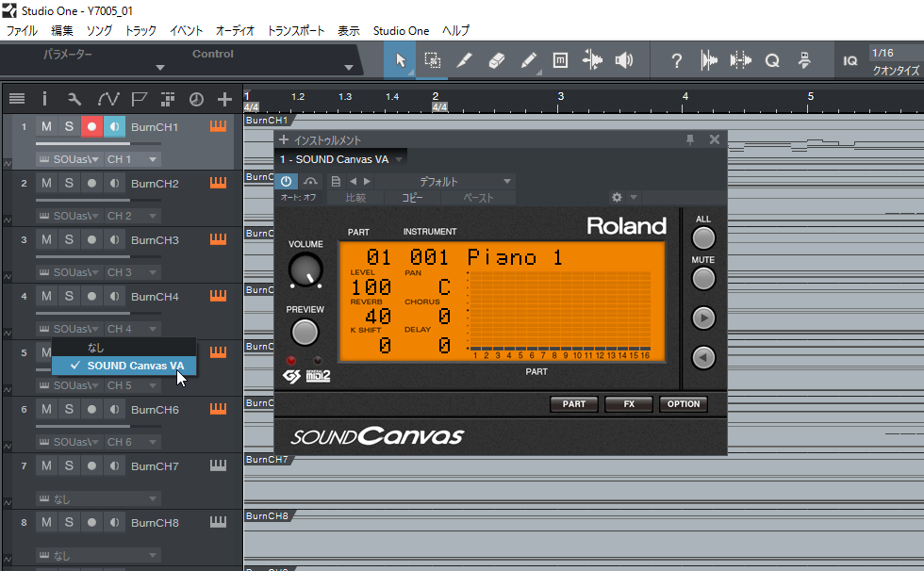
Task: Click the コピー button
Action: [x=413, y=198]
